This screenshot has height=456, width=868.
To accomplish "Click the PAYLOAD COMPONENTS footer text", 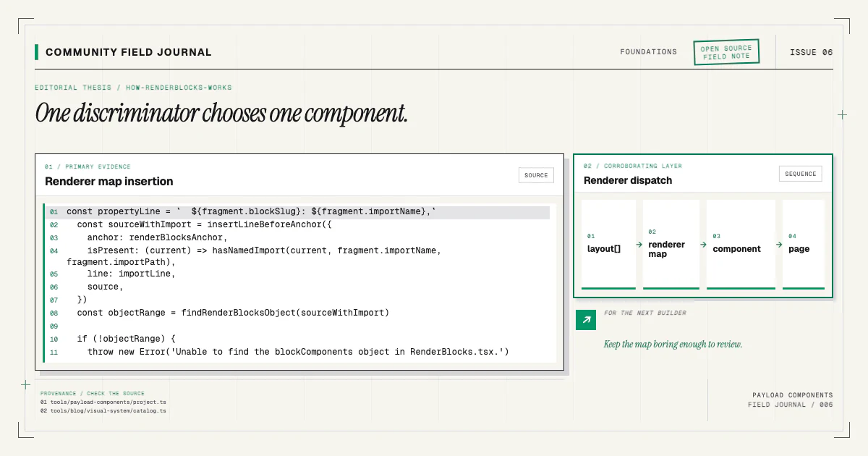I will coord(793,395).
